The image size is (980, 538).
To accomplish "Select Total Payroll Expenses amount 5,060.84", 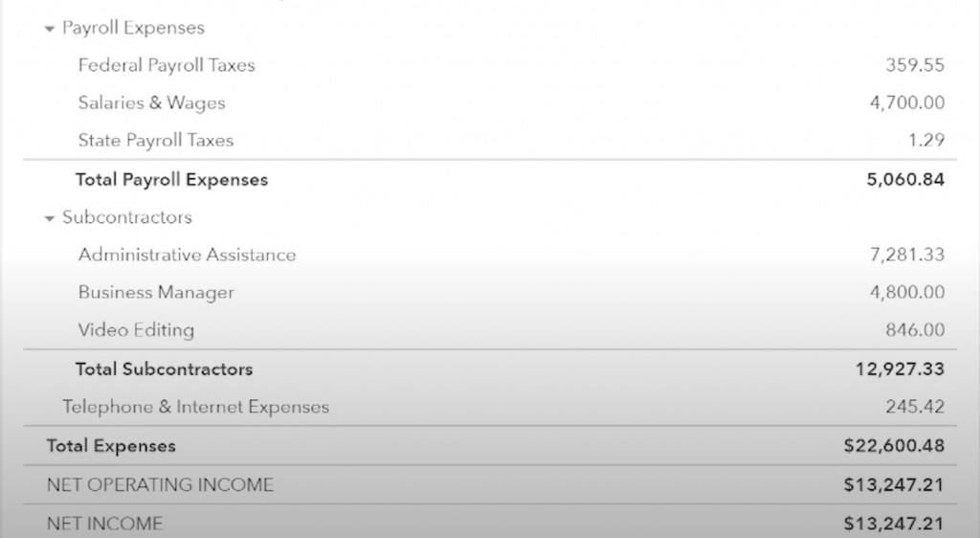I will [905, 180].
